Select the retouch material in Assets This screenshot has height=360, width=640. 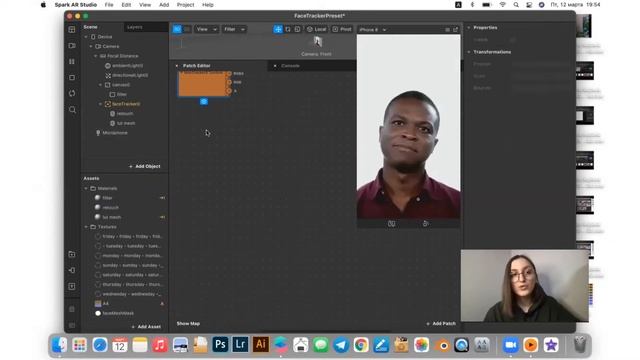coord(107,208)
